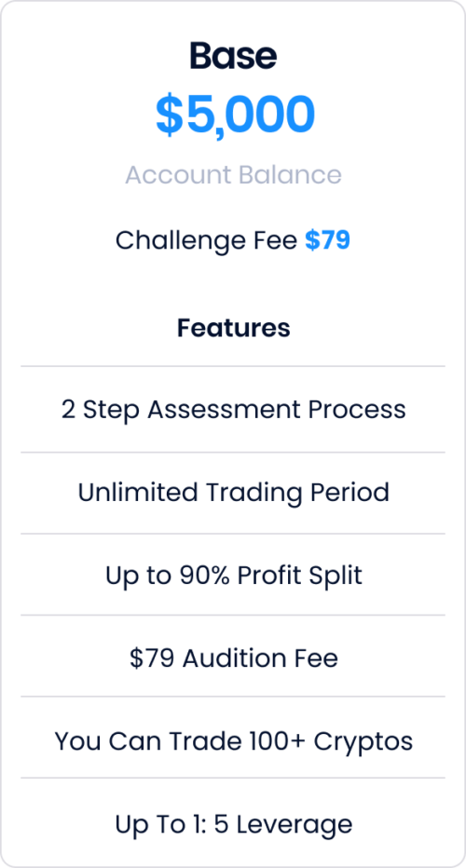Click the gray Account Balance label

pyautogui.click(x=233, y=175)
